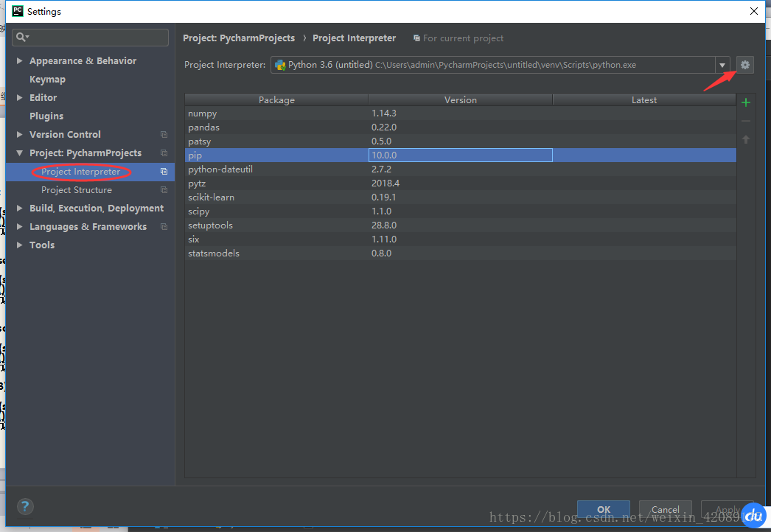Expand the Tools section

[19, 245]
